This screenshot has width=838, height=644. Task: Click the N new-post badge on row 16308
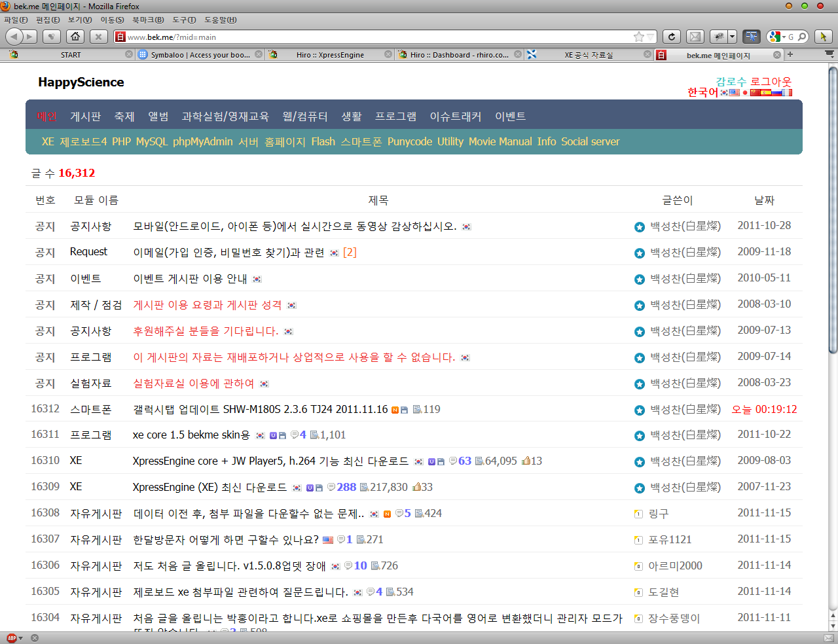(x=387, y=514)
